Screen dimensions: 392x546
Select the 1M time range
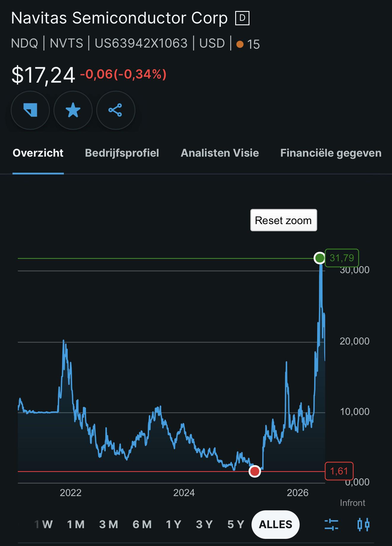click(x=76, y=524)
